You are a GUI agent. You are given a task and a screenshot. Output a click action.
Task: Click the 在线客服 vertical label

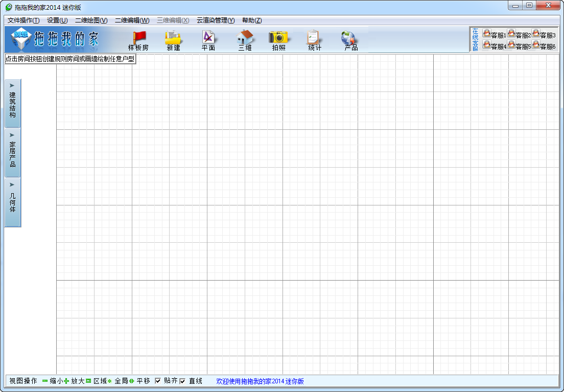pos(475,39)
